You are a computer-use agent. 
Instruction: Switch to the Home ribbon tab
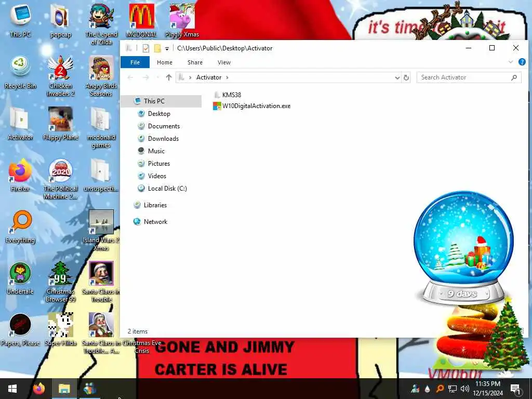coord(165,62)
